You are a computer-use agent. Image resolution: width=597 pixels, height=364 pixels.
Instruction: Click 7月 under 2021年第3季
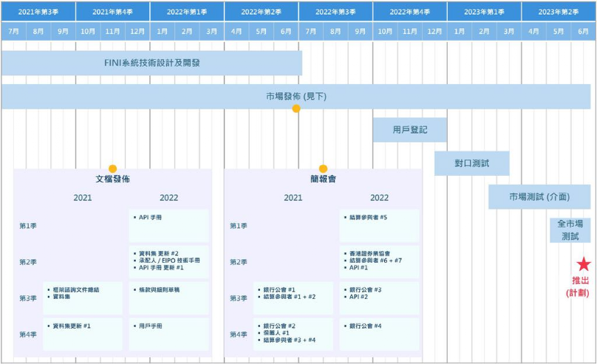tap(13, 31)
